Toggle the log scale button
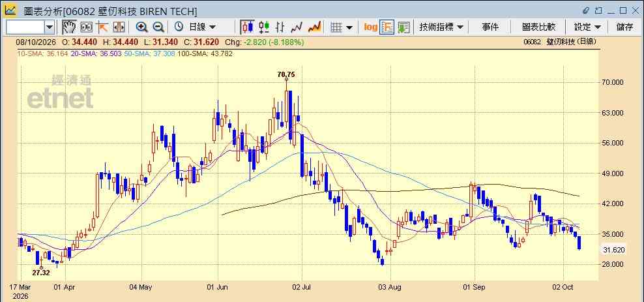Screen dimensions: 644x302 point(370,27)
